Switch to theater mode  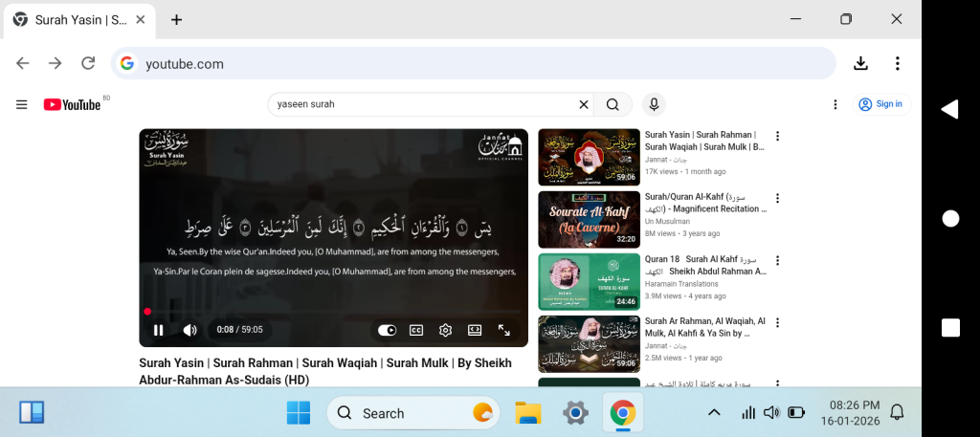[475, 330]
